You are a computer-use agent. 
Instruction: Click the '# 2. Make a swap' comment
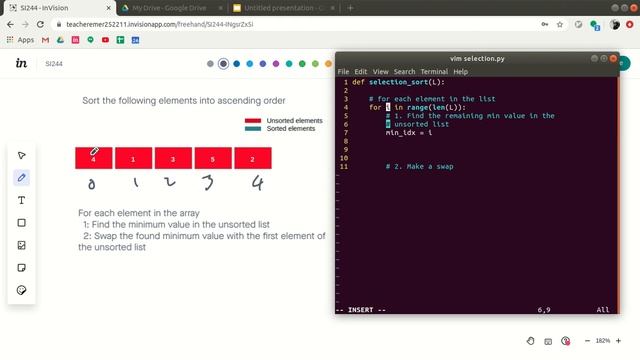(x=419, y=167)
